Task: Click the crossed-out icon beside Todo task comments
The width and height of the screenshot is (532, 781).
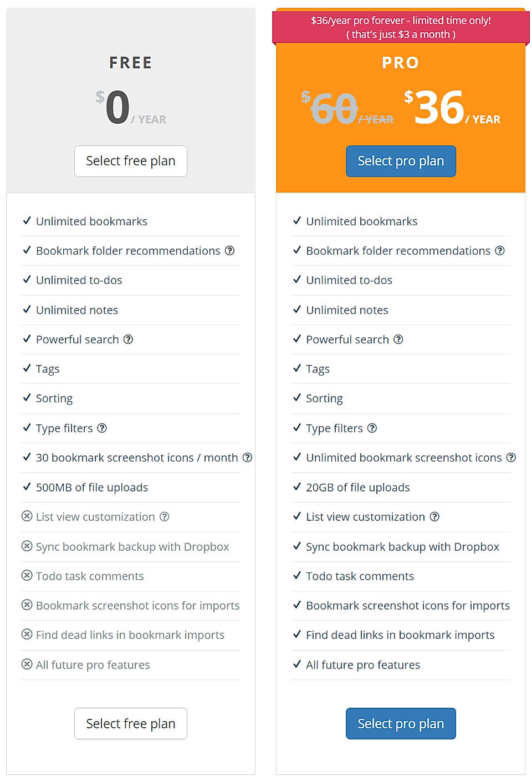Action: (x=27, y=576)
